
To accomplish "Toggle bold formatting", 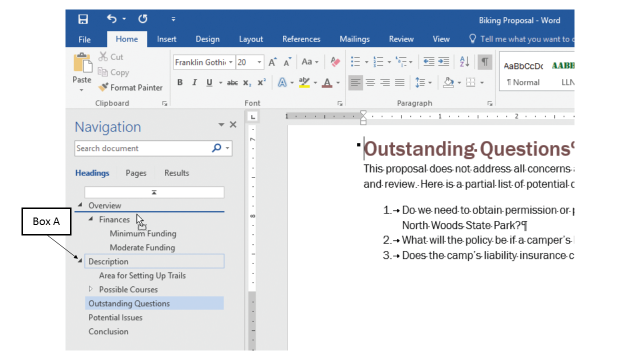I will 180,82.
